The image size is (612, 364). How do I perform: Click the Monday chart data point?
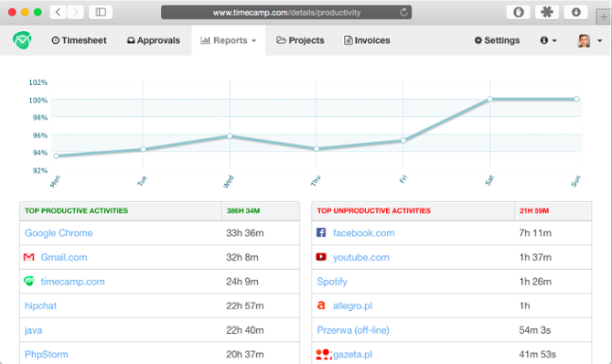(56, 156)
